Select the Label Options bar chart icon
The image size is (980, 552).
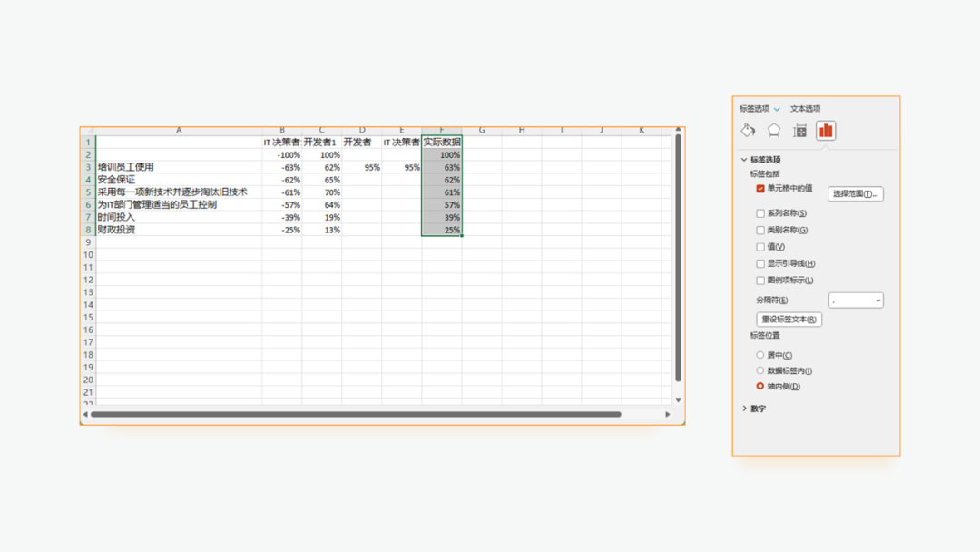coord(826,131)
